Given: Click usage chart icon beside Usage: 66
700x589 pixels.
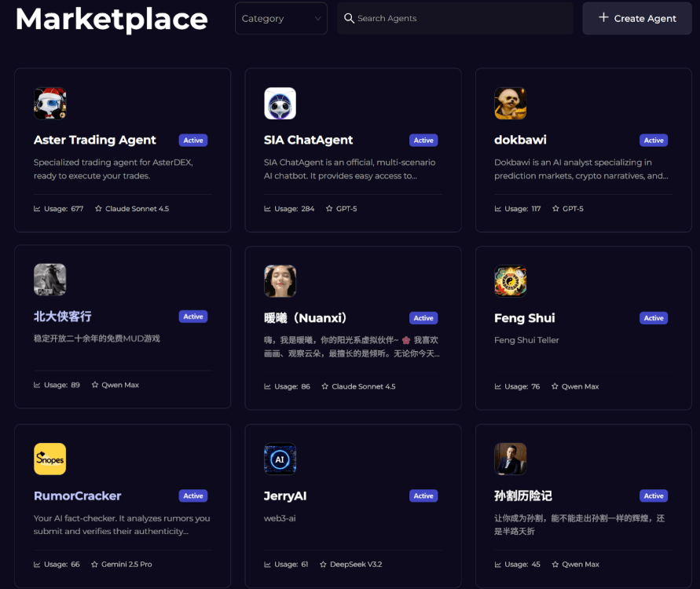Looking at the screenshot, I should (x=37, y=565).
